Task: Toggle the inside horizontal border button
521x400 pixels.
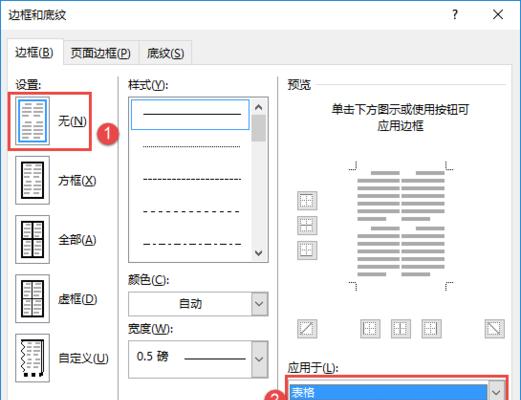Action: (307, 226)
